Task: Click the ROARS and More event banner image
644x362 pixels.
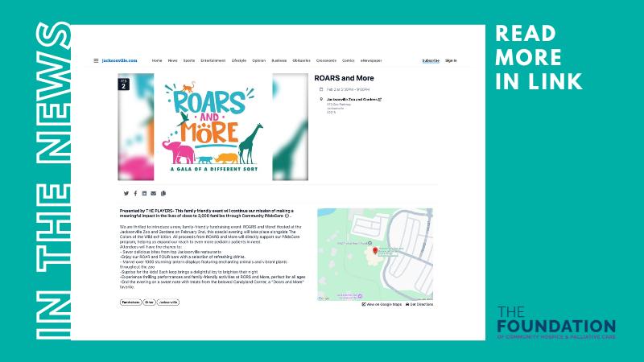Action: pos(213,127)
